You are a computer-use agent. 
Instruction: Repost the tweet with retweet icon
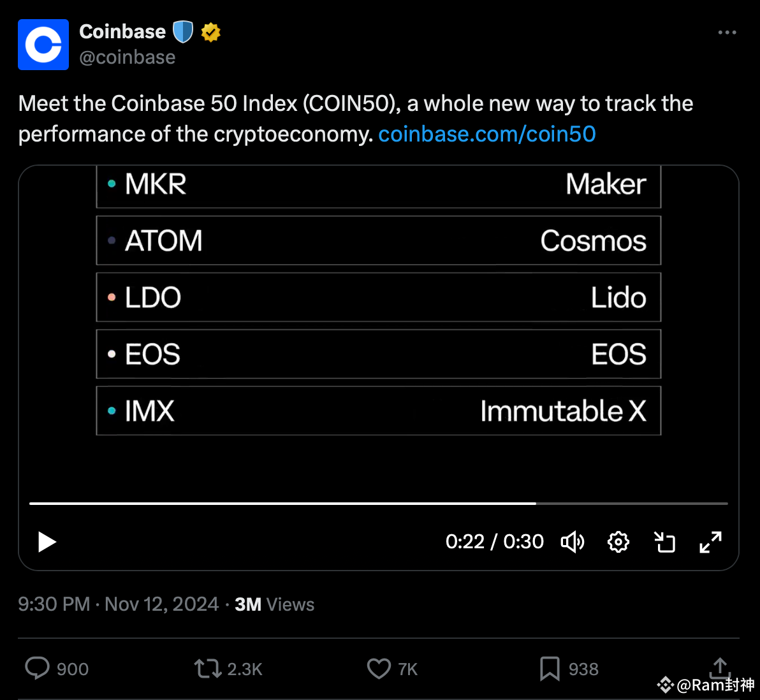coord(207,668)
